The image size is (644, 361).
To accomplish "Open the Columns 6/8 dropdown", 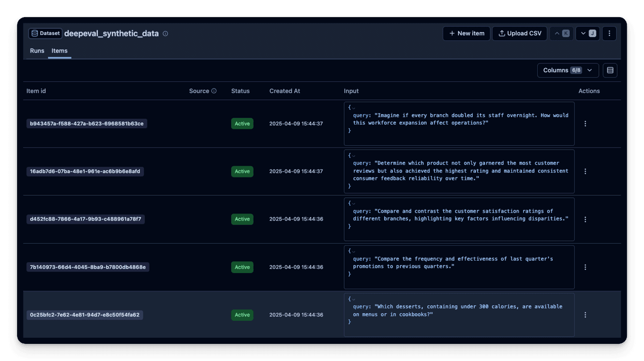I will pos(568,70).
